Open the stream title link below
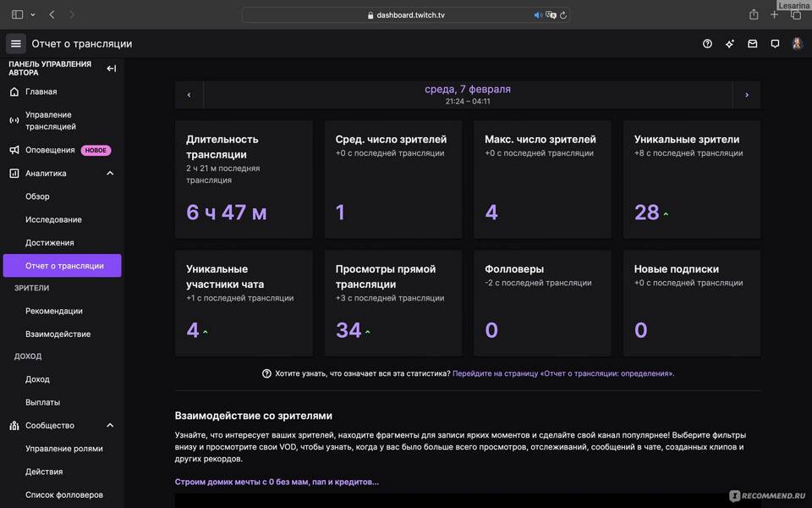 277,482
